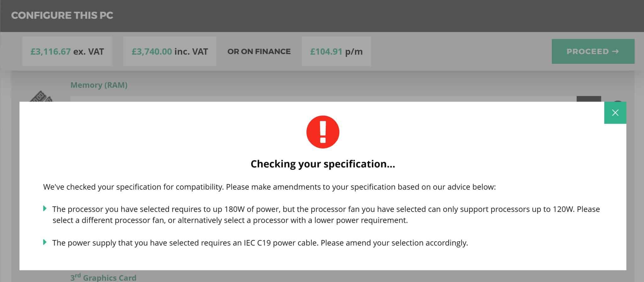Click the dark arrow button on Memory dropdown
The image size is (644, 282).
(x=589, y=99)
